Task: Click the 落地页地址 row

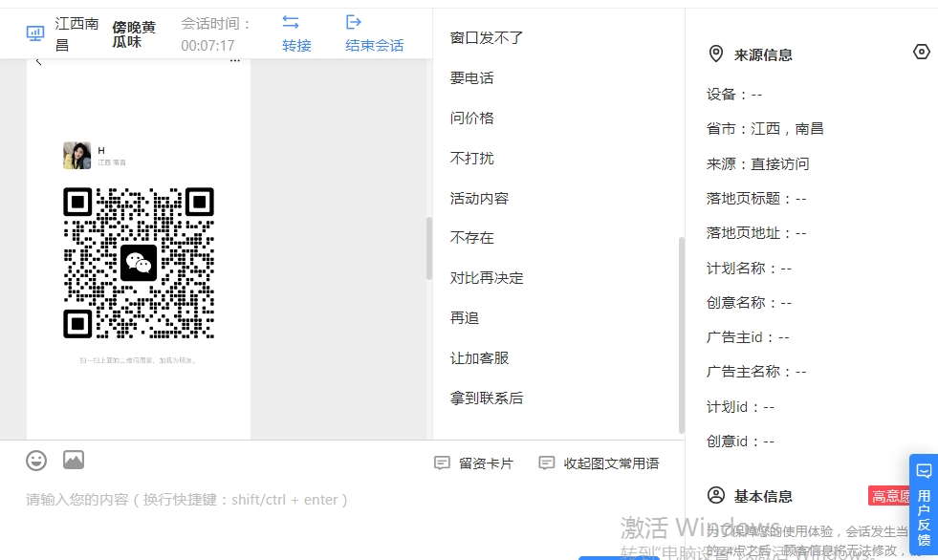Action: click(x=756, y=233)
